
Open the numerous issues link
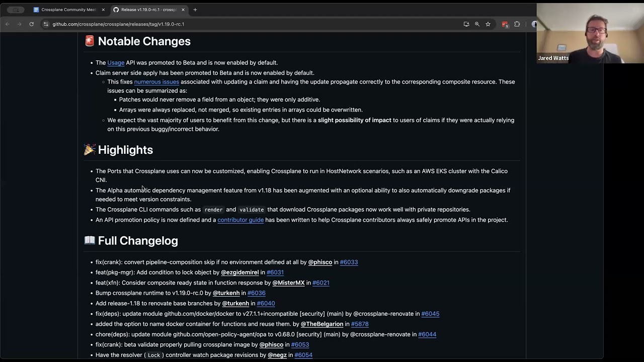tap(156, 82)
